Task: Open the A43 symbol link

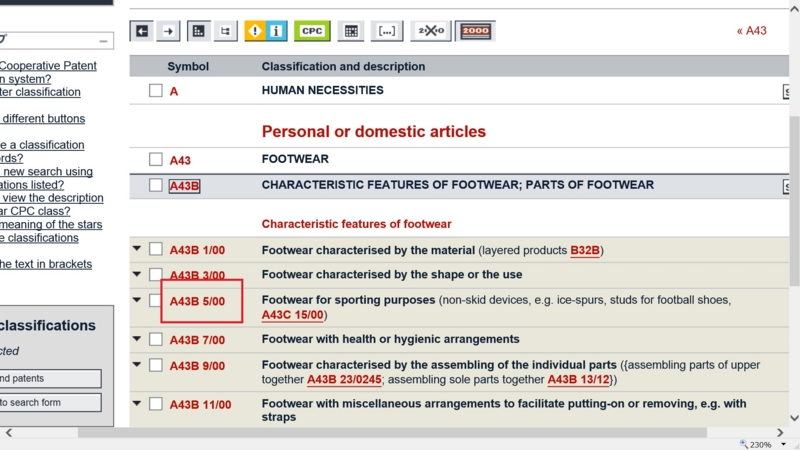Action: point(180,161)
